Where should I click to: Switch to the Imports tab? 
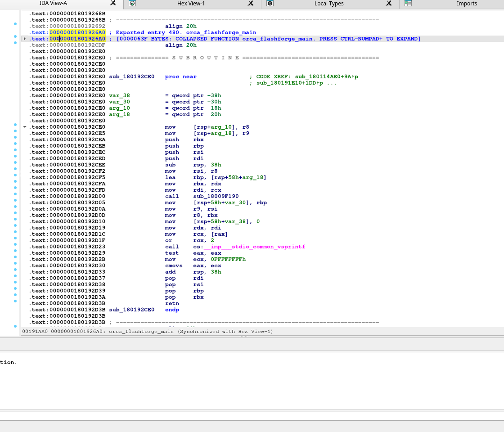[467, 4]
